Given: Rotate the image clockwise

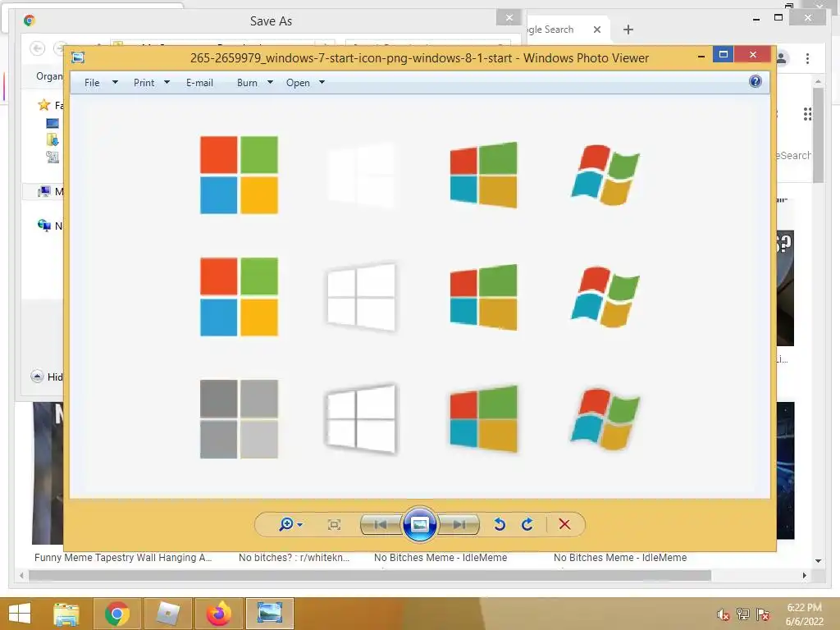Looking at the screenshot, I should pos(527,524).
